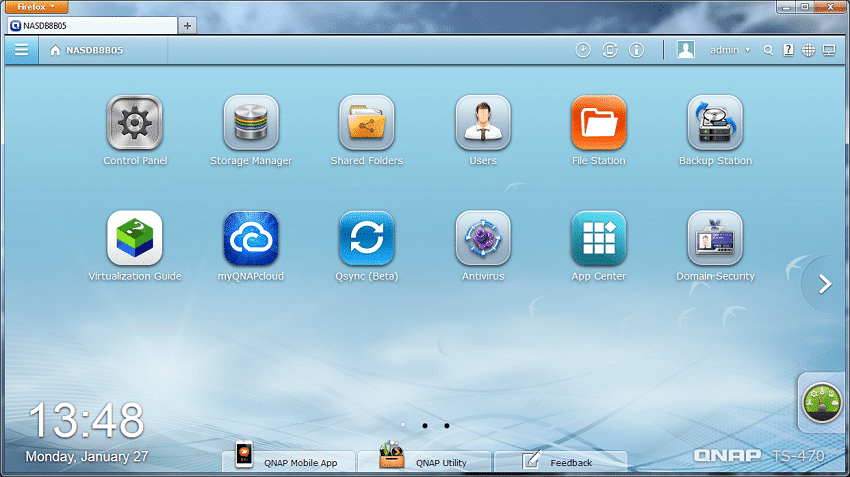Open QNAP Utility link
Screen dimensions: 850x477
424,460
